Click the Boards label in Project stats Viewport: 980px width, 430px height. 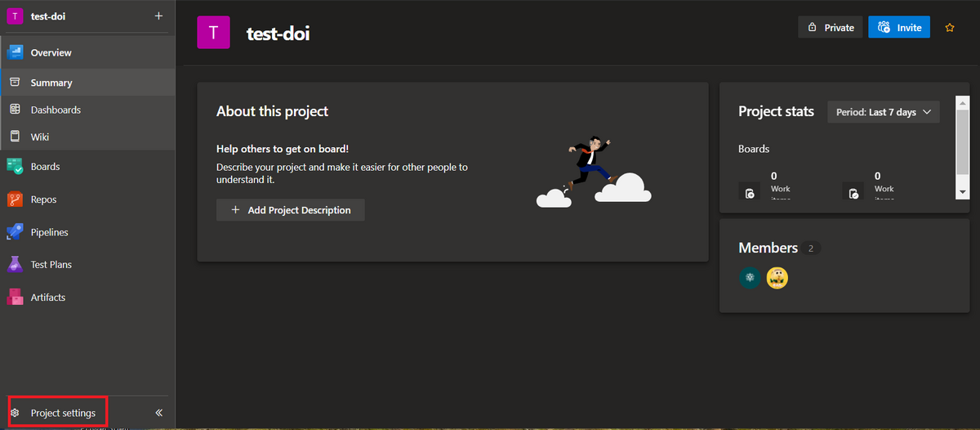(754, 149)
